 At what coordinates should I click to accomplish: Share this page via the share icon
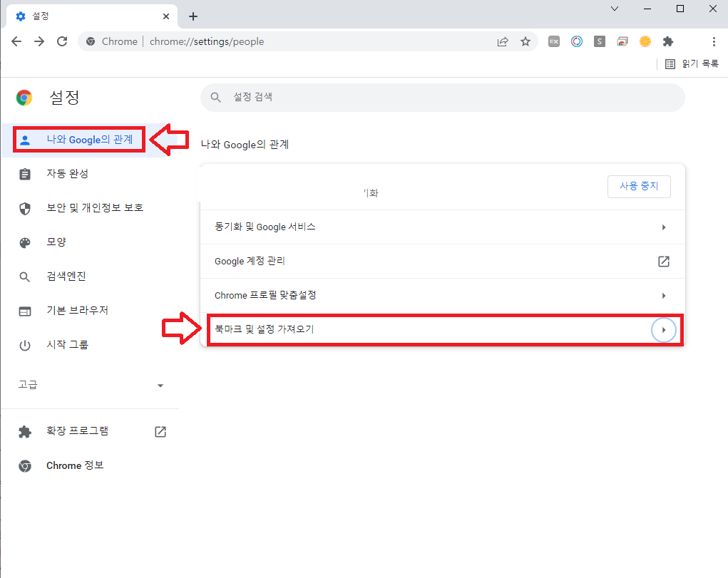point(503,42)
